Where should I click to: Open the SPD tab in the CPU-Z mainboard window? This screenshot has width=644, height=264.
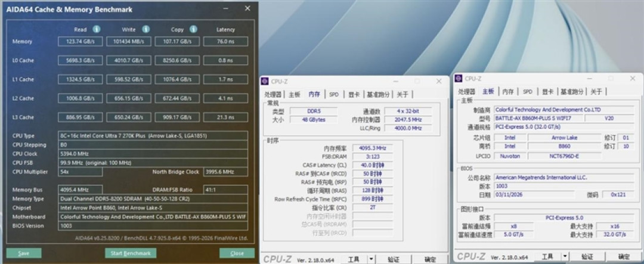click(x=528, y=92)
